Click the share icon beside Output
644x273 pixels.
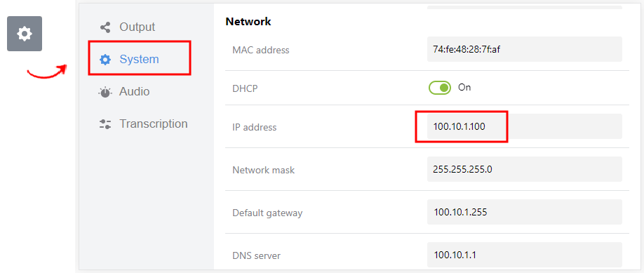(105, 27)
